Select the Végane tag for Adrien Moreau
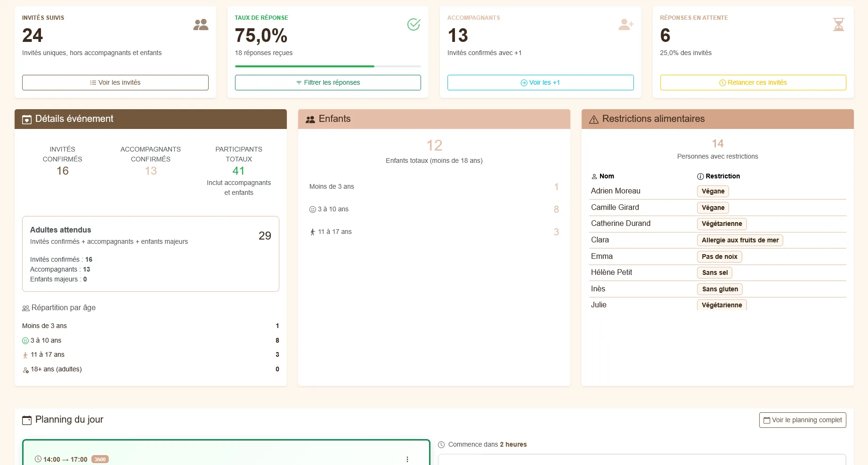 (x=713, y=191)
